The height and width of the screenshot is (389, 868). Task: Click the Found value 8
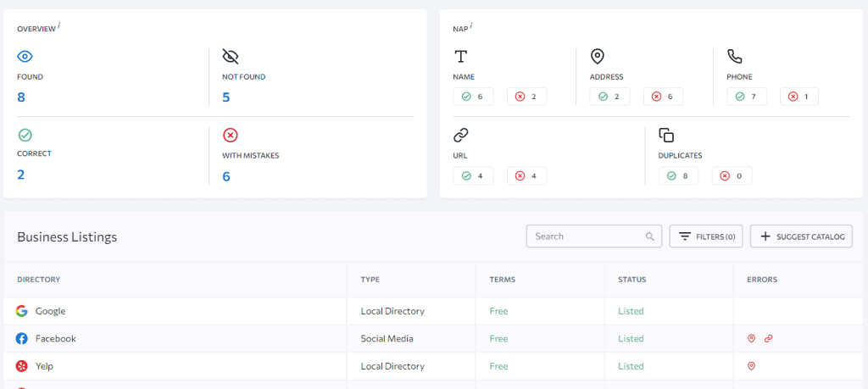coord(21,97)
